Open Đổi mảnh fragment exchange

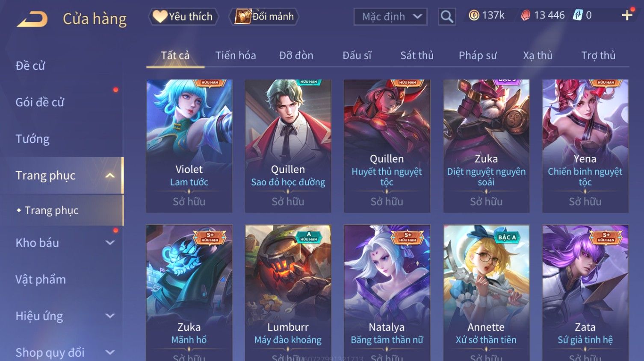click(264, 17)
